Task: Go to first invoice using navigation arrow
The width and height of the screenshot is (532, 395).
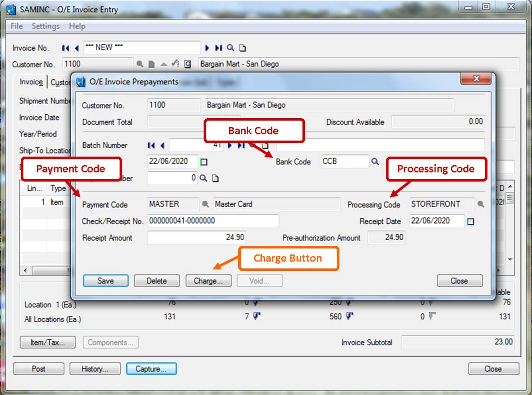Action: click(65, 48)
